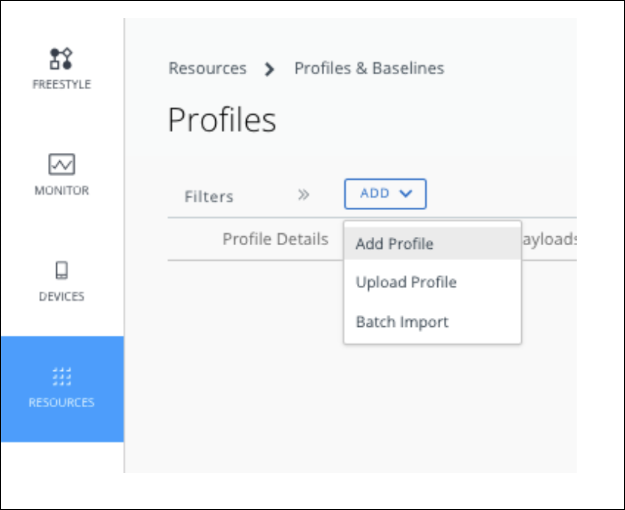Expand filters with double-chevron icon
Viewport: 625px width, 510px height.
click(304, 195)
